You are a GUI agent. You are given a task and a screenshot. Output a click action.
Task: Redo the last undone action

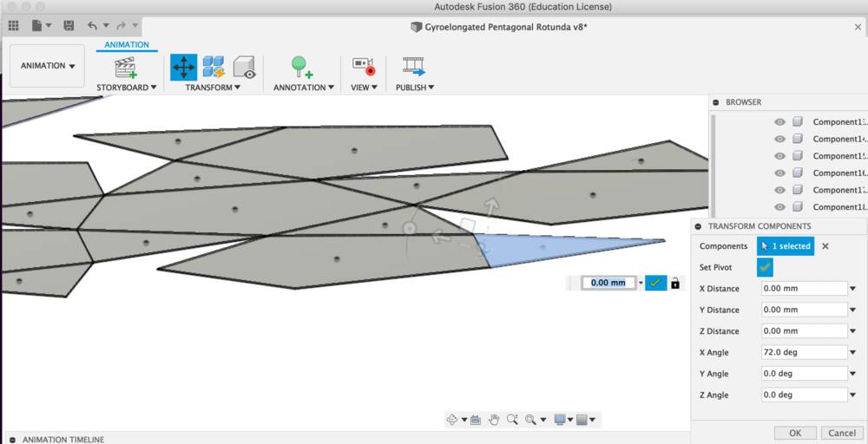coord(122,25)
